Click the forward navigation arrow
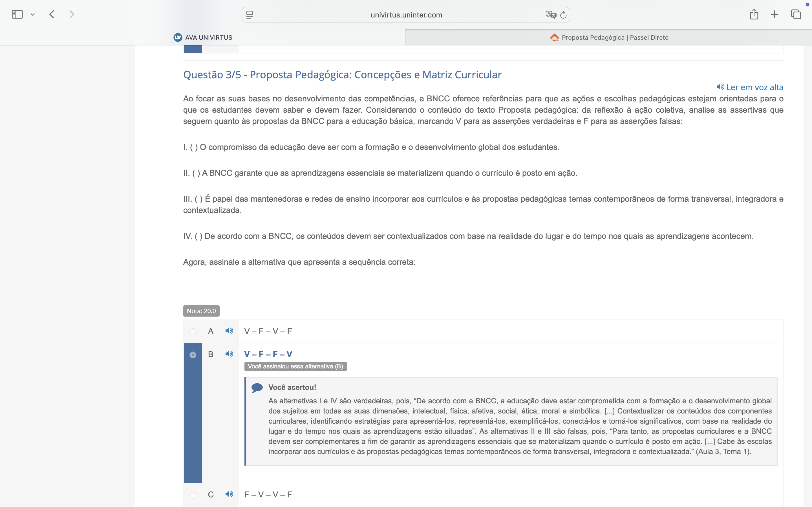812x507 pixels. pyautogui.click(x=71, y=14)
